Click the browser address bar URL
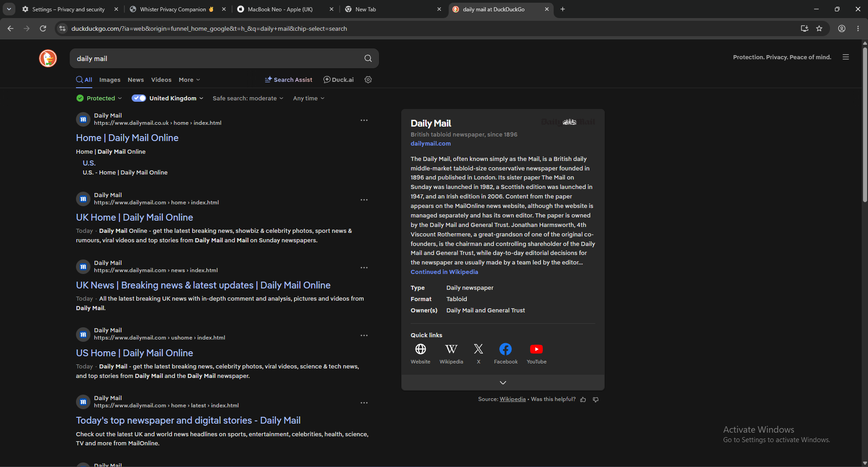Viewport: 868px width, 467px height. tap(209, 28)
